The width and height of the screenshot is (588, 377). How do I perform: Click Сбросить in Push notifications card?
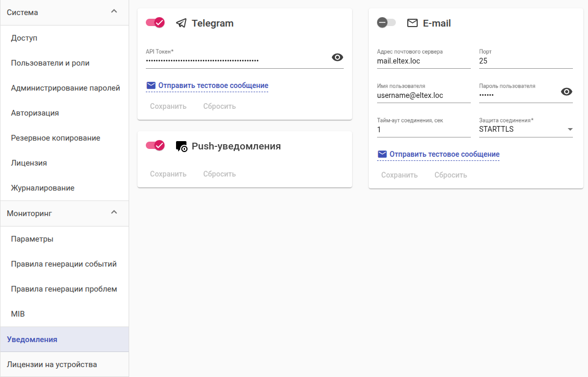(x=219, y=174)
